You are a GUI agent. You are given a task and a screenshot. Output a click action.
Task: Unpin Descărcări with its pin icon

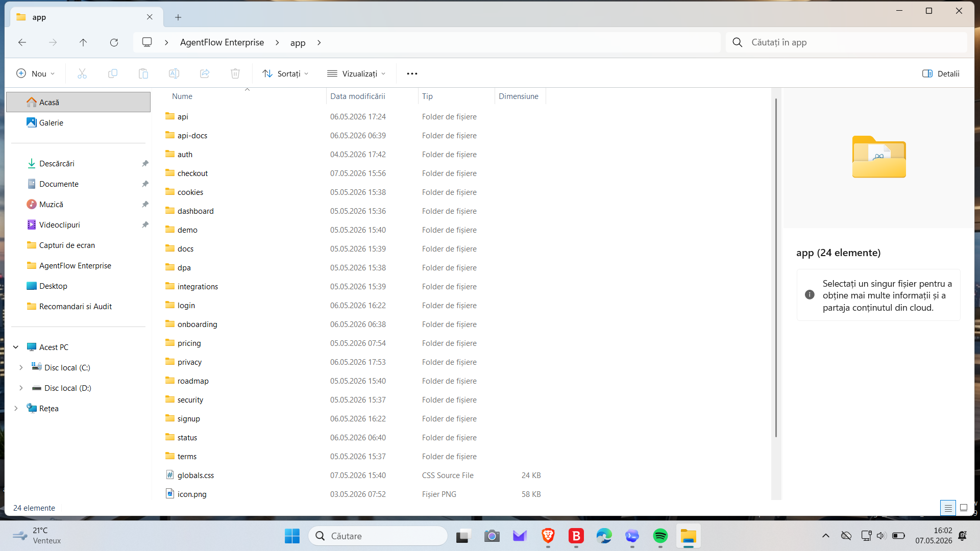pyautogui.click(x=145, y=163)
